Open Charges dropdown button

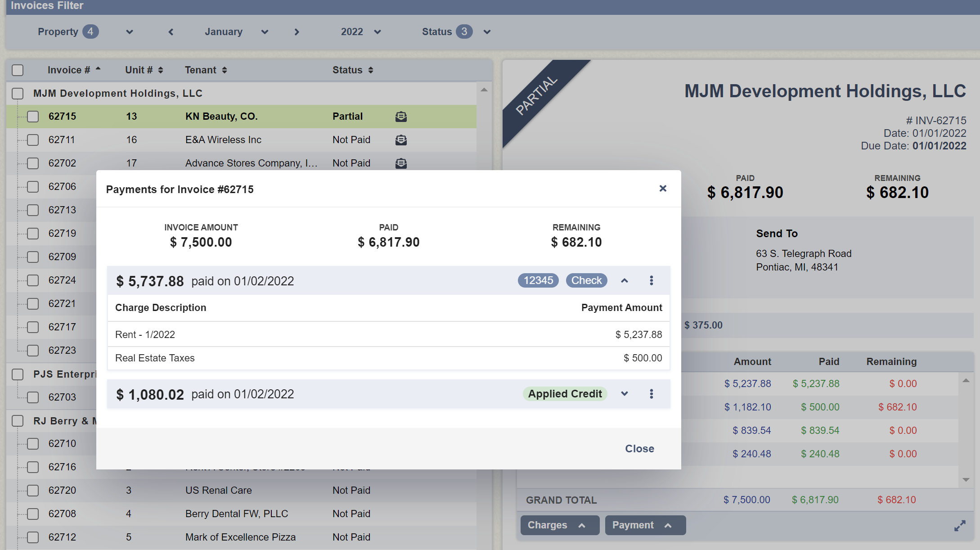(560, 525)
